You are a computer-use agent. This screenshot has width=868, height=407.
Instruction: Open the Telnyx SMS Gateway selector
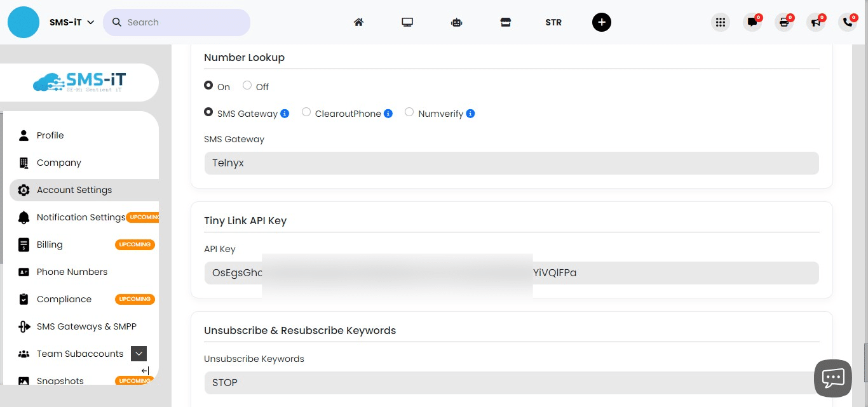[x=512, y=163]
